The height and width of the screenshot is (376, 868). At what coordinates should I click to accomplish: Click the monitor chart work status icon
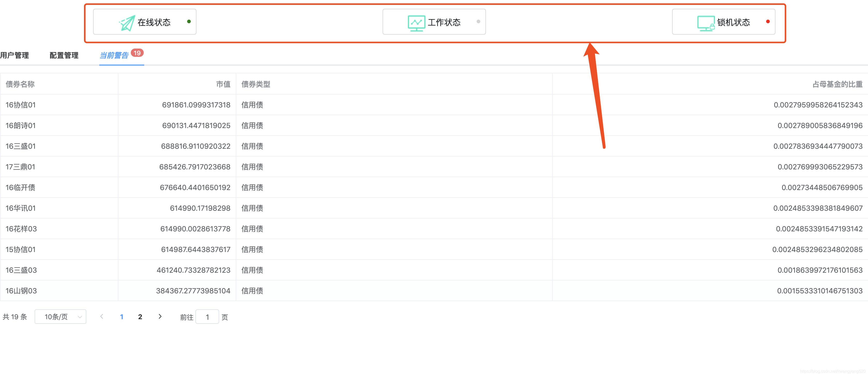pyautogui.click(x=416, y=23)
